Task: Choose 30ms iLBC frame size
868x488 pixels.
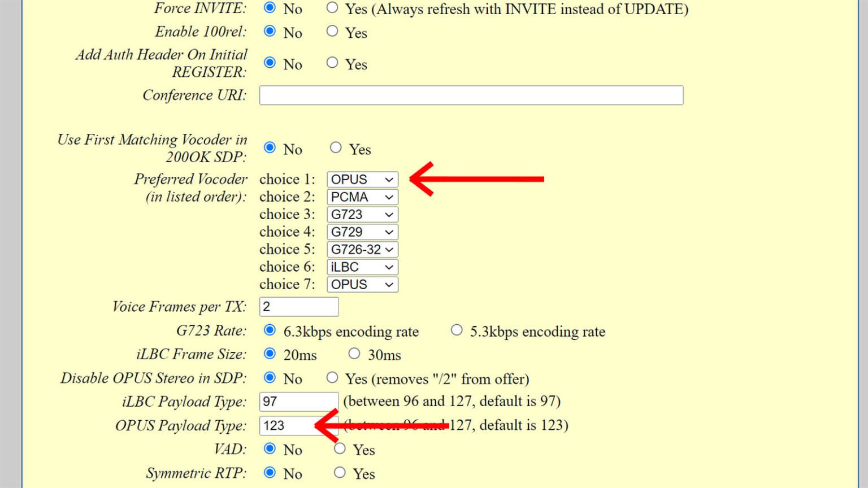Action: coord(354,354)
